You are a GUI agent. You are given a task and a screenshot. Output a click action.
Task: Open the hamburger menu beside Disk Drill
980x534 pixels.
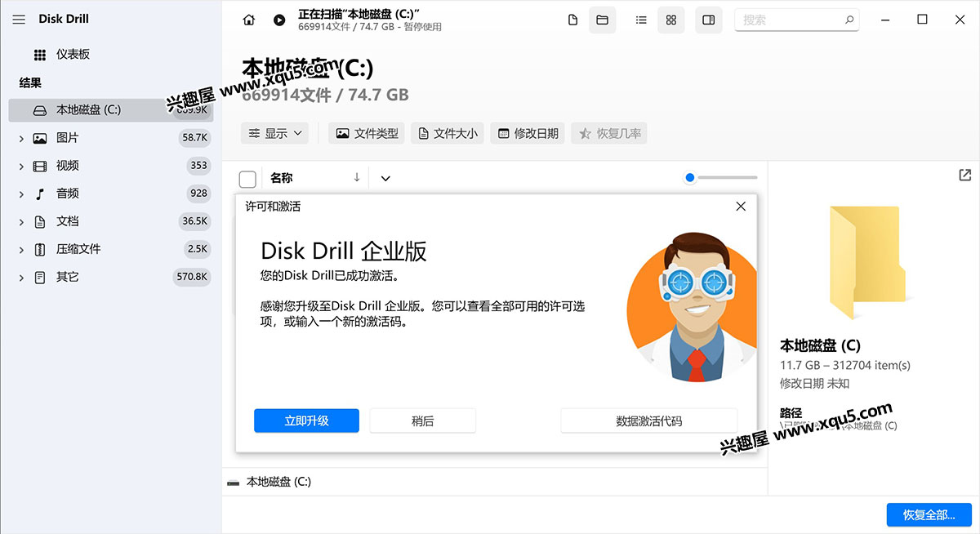pos(19,19)
